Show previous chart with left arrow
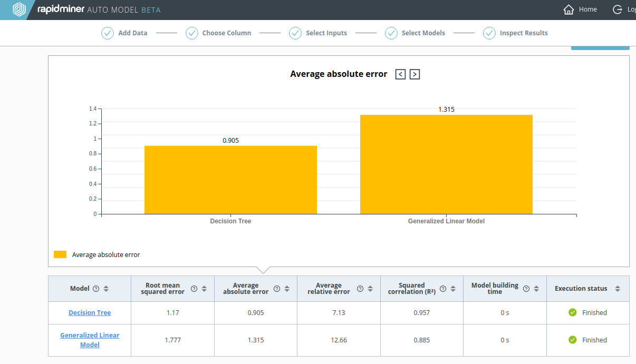Image resolution: width=636 pixels, height=364 pixels. pos(401,74)
